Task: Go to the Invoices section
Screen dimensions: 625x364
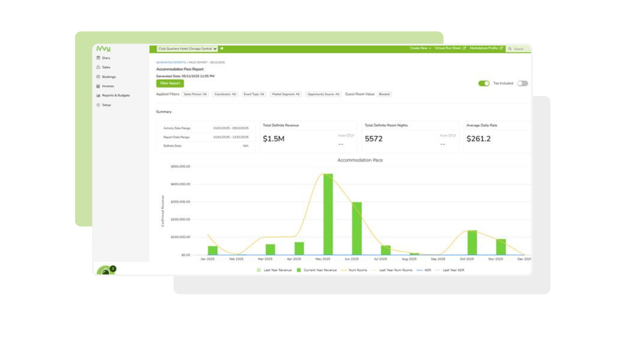Action: click(x=107, y=86)
